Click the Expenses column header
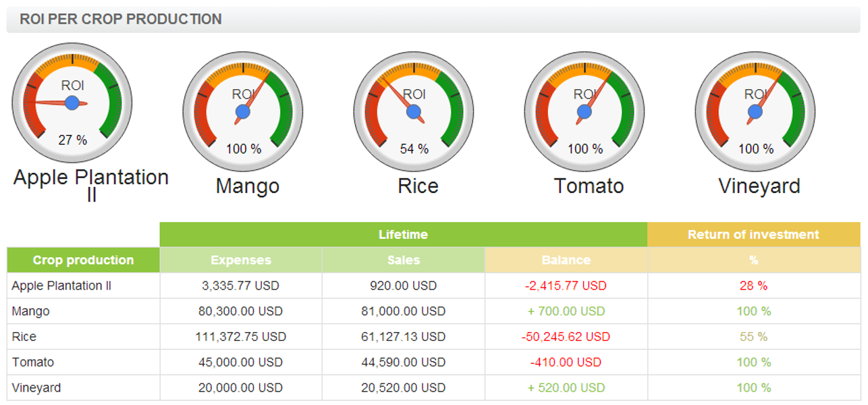This screenshot has height=405, width=868. [x=241, y=261]
